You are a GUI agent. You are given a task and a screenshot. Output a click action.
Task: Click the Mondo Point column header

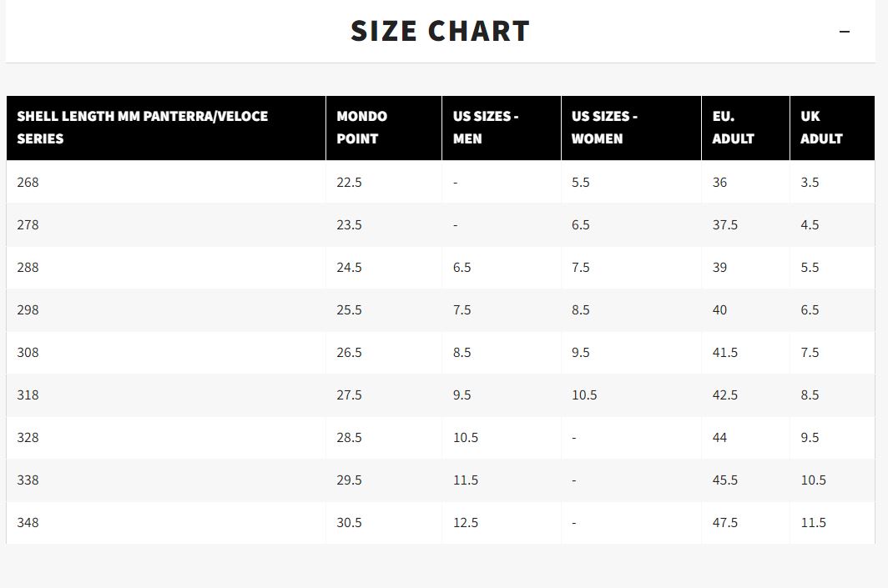coord(384,128)
